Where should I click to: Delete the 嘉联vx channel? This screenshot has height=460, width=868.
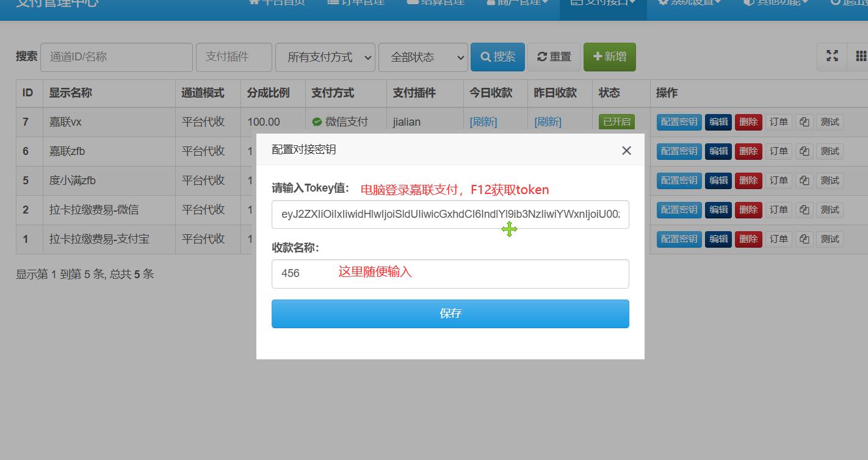coord(748,122)
